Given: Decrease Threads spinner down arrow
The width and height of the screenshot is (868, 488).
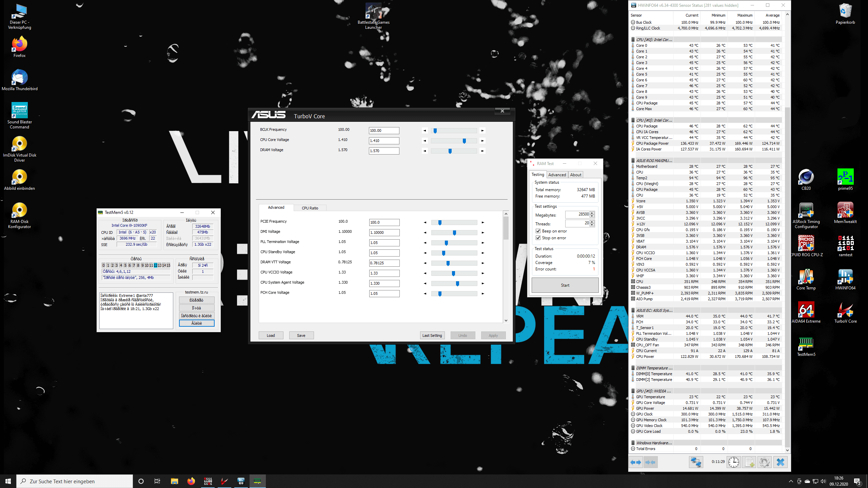Looking at the screenshot, I should (x=592, y=225).
